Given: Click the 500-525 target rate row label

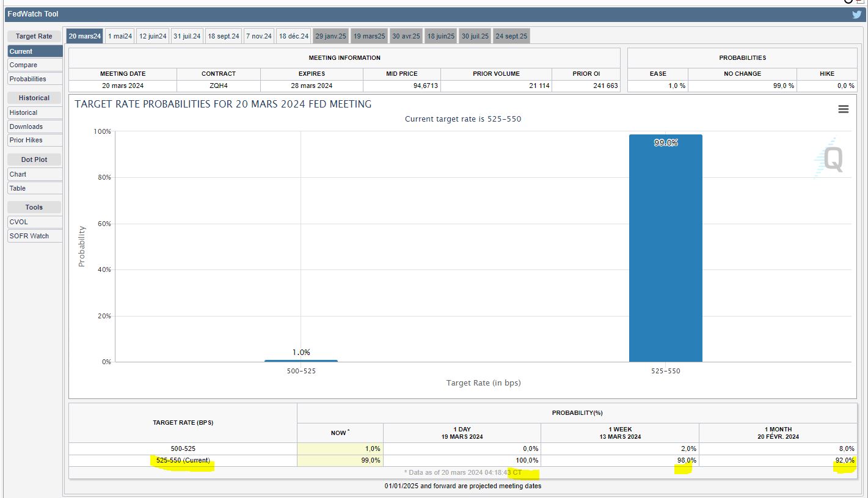Looking at the screenshot, I should (183, 449).
